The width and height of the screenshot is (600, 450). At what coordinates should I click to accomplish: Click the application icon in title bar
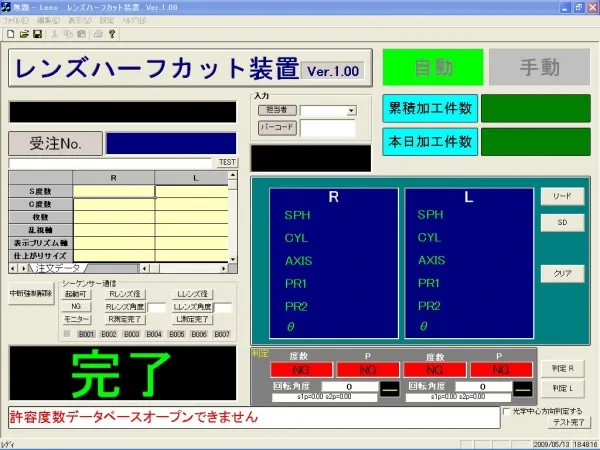coord(6,7)
